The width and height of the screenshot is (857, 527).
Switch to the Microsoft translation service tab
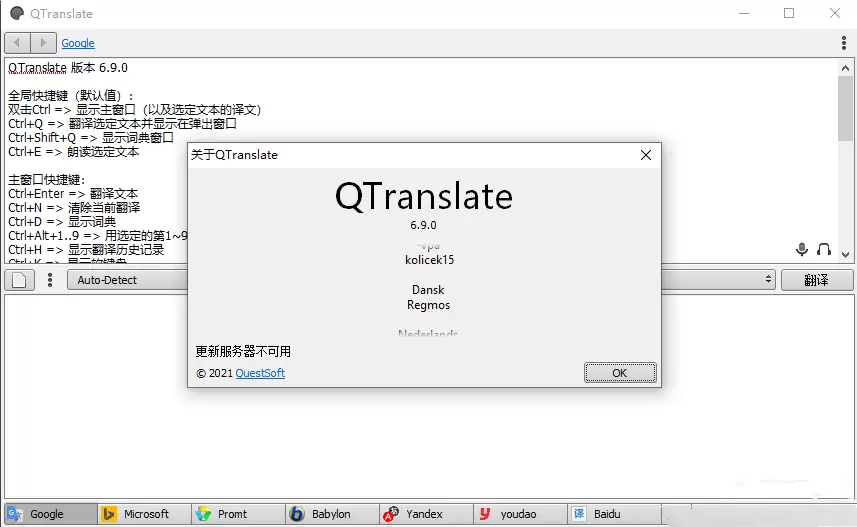[145, 514]
